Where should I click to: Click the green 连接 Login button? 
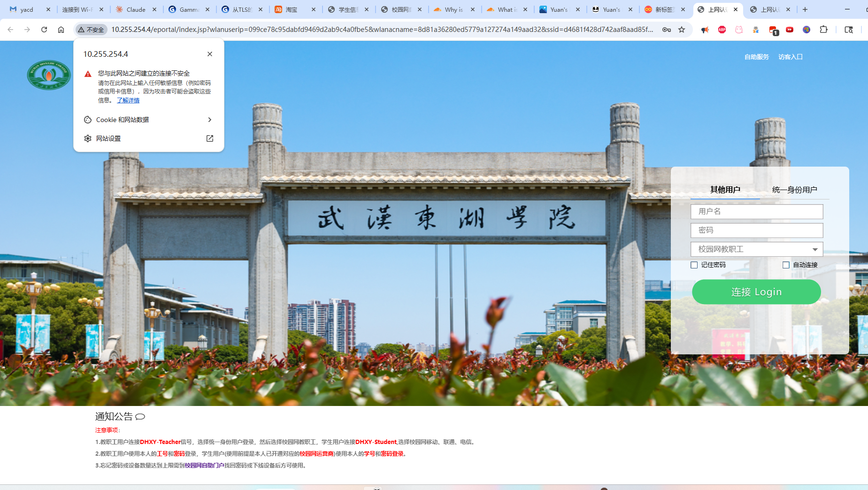[x=756, y=292]
